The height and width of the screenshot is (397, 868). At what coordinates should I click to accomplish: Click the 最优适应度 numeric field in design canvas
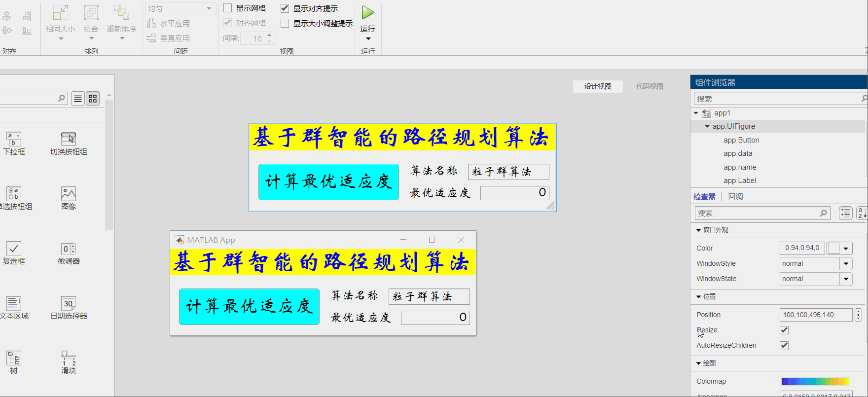pos(514,193)
